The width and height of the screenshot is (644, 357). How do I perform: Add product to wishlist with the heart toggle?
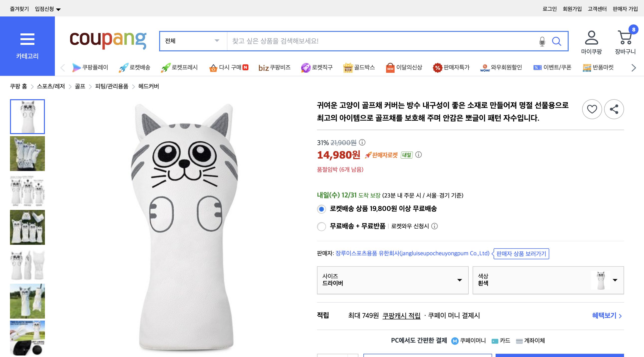[592, 109]
